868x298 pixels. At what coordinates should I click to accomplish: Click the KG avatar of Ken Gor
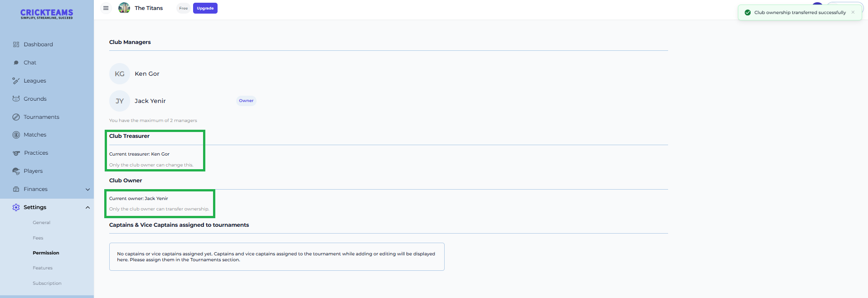click(x=120, y=73)
